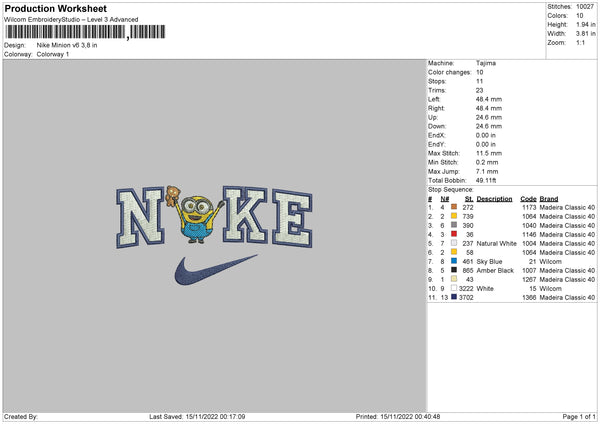The width and height of the screenshot is (600, 424).
Task: Click the 'Description' column header
Action: [494, 199]
